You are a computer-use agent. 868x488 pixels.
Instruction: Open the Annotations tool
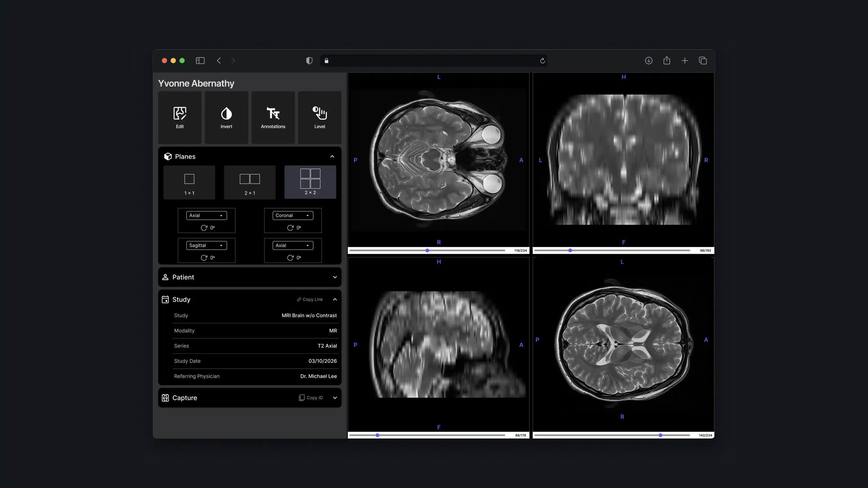pos(273,117)
